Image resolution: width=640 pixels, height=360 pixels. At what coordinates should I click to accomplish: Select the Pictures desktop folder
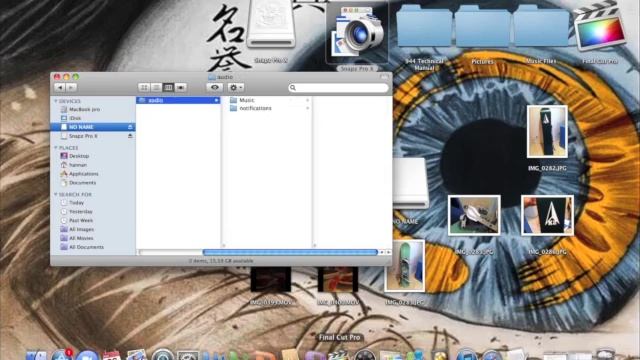tap(483, 25)
